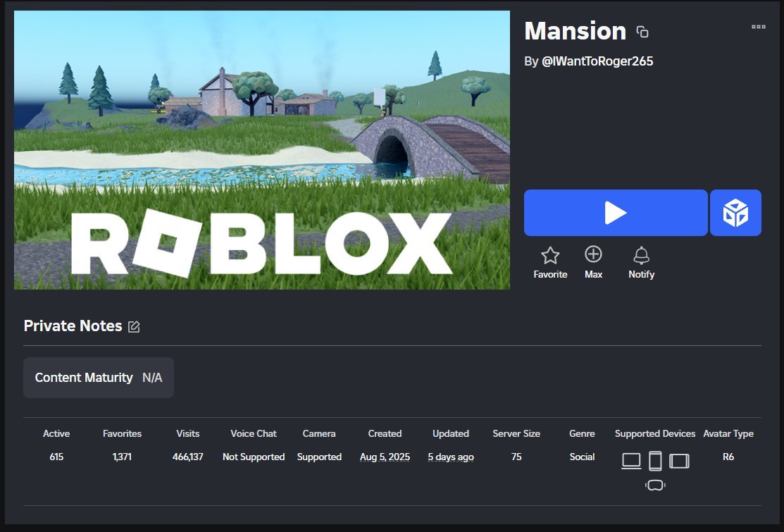Click the Mansion game thumbnail image
This screenshot has height=532, width=784.
[262, 150]
